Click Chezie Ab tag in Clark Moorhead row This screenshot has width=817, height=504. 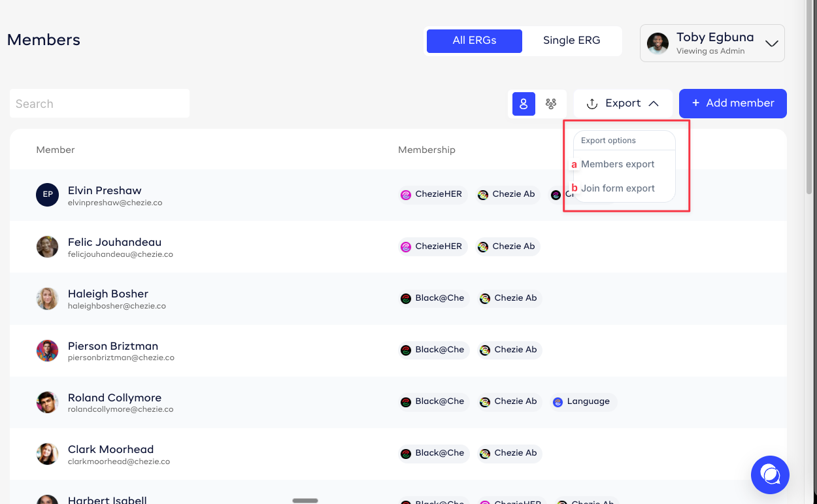pos(510,453)
